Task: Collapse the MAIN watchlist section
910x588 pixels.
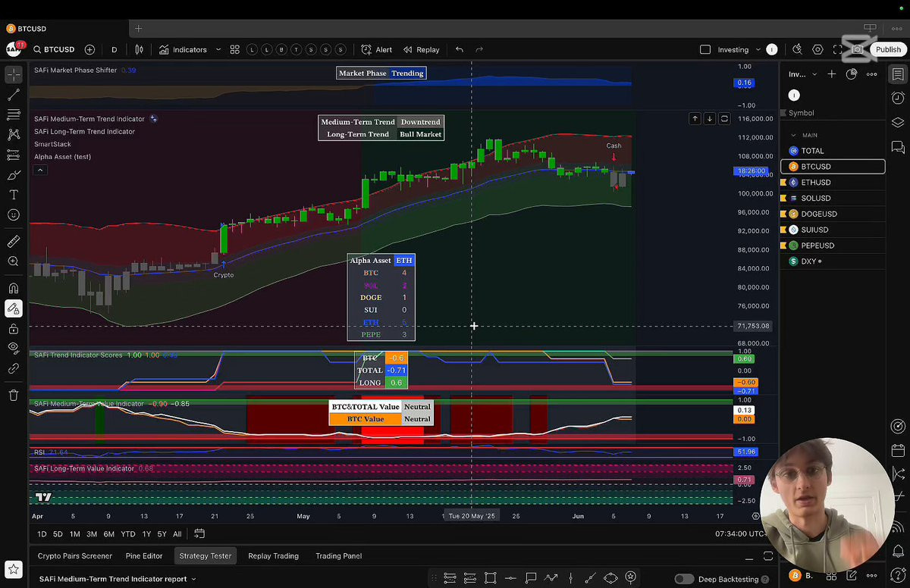Action: 793,135
